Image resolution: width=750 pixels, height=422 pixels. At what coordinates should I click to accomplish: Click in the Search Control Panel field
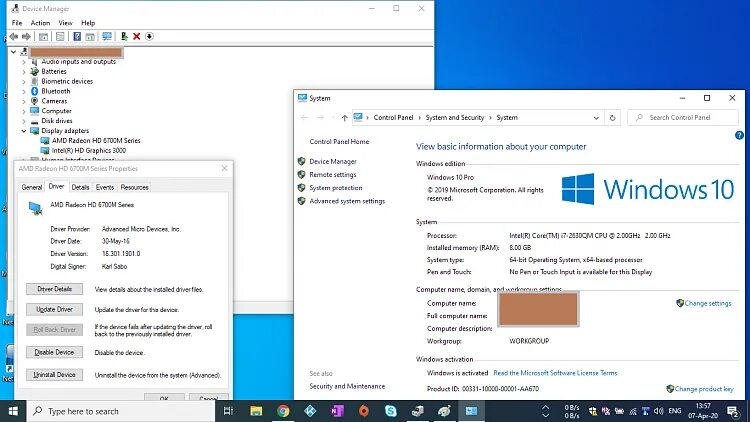coord(683,118)
